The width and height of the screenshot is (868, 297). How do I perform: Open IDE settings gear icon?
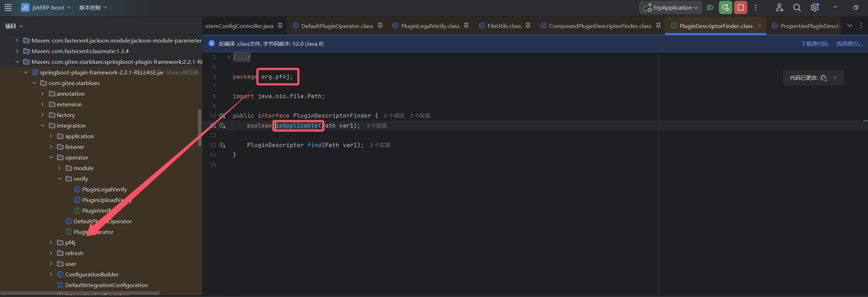point(815,7)
